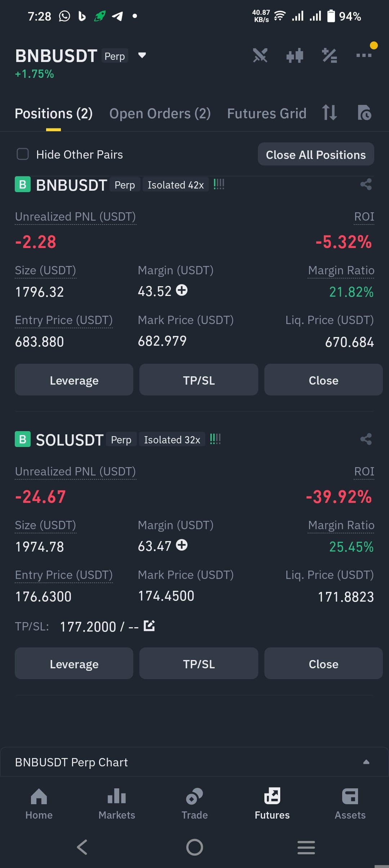This screenshot has width=389, height=868.
Task: Add margin to SOLUSDT position plus icon
Action: pos(182,545)
